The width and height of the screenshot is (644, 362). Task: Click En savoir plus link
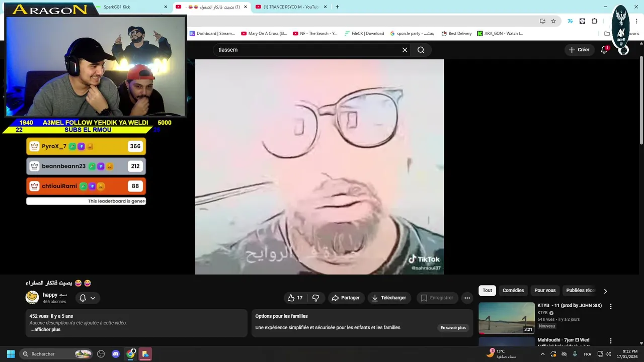click(453, 328)
